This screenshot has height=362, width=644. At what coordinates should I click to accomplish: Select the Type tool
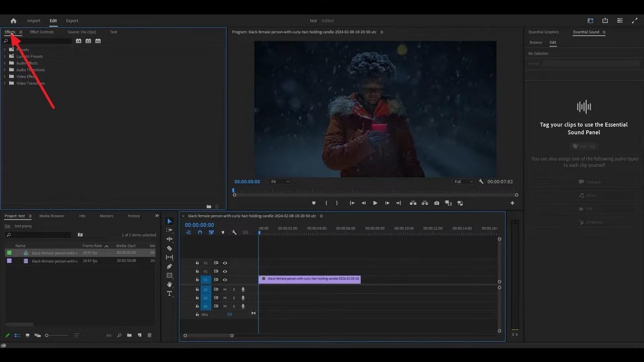[x=169, y=294]
